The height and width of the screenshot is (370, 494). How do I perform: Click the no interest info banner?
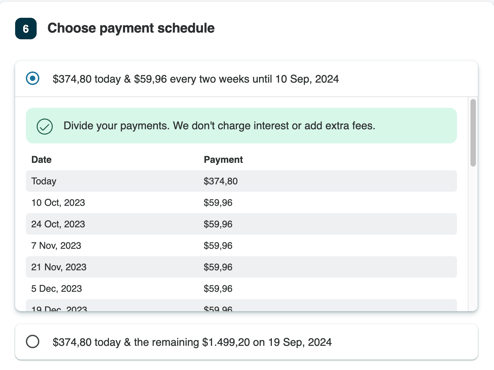click(241, 126)
